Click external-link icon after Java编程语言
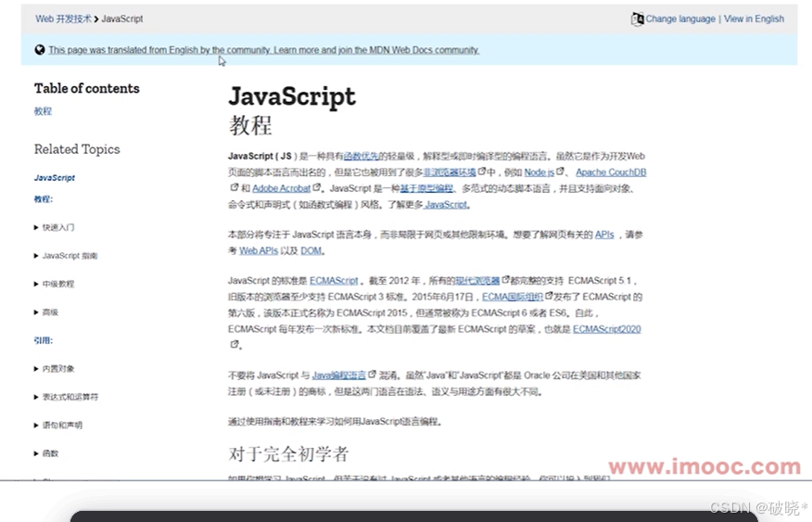The width and height of the screenshot is (812, 522). tap(372, 374)
